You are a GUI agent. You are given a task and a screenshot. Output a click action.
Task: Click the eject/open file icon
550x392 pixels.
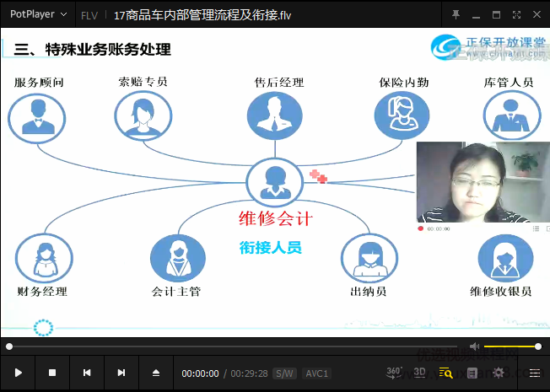(x=156, y=373)
